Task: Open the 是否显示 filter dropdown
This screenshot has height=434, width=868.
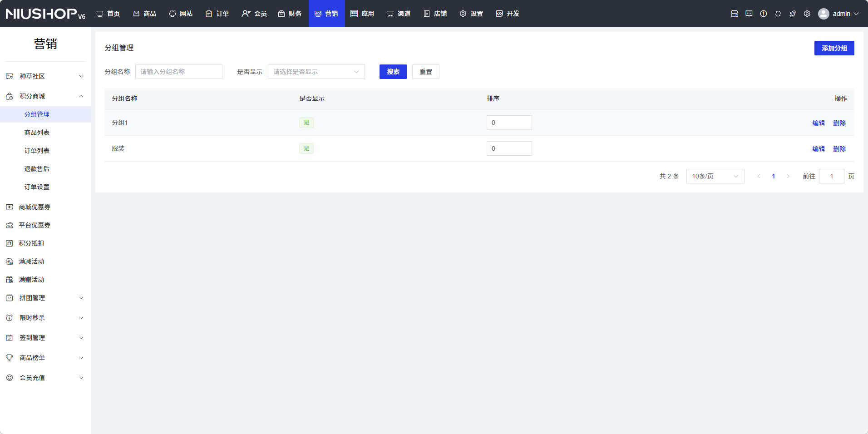Action: click(316, 72)
